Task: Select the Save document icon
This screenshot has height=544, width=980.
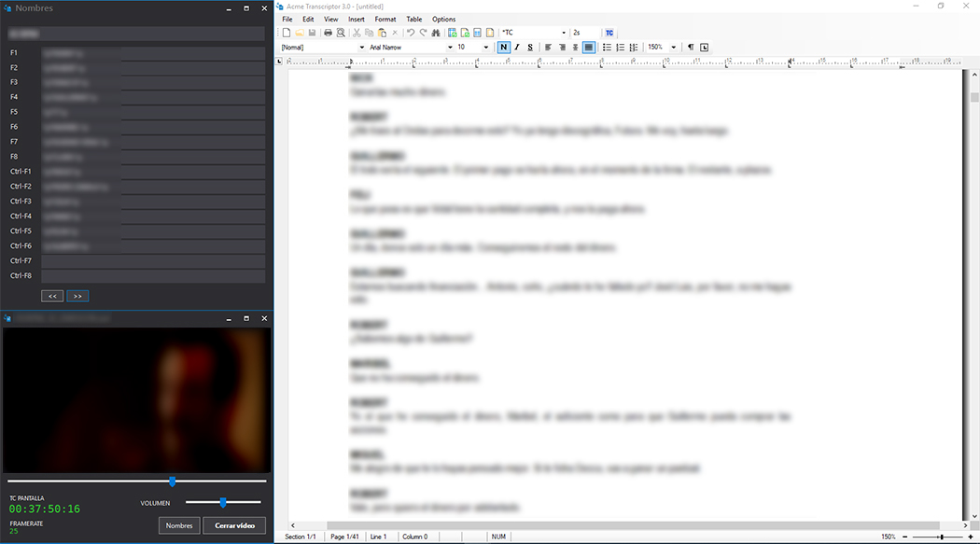Action: pos(312,32)
